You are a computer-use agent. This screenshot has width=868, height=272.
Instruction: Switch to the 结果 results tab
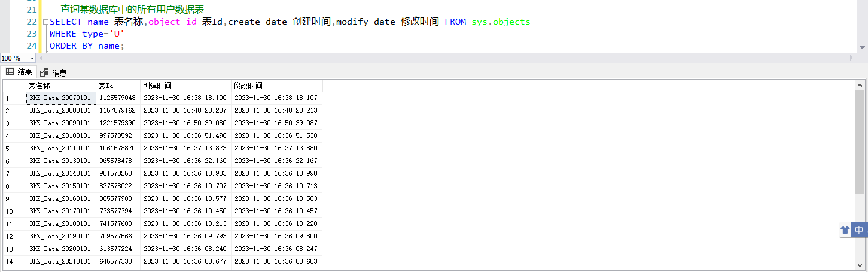pyautogui.click(x=19, y=72)
